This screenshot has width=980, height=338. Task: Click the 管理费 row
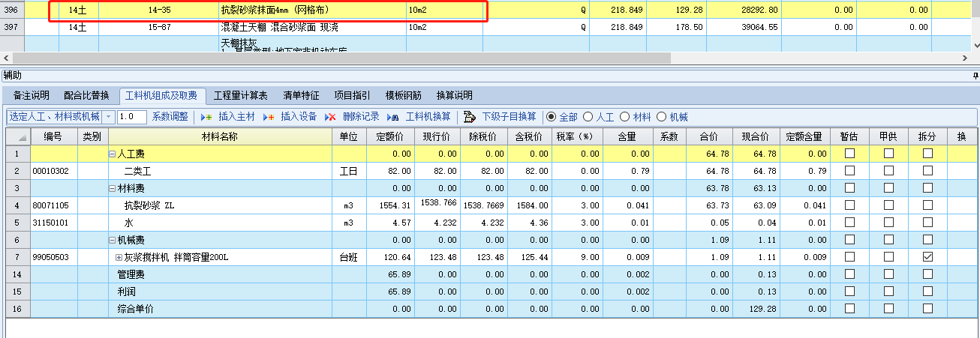(490, 274)
